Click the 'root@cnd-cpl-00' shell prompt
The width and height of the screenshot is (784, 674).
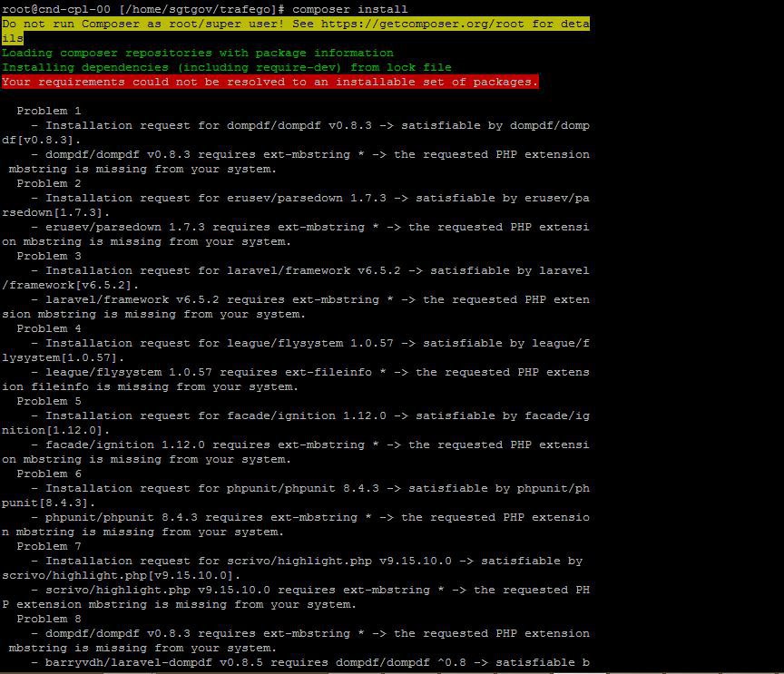[x=143, y=9]
